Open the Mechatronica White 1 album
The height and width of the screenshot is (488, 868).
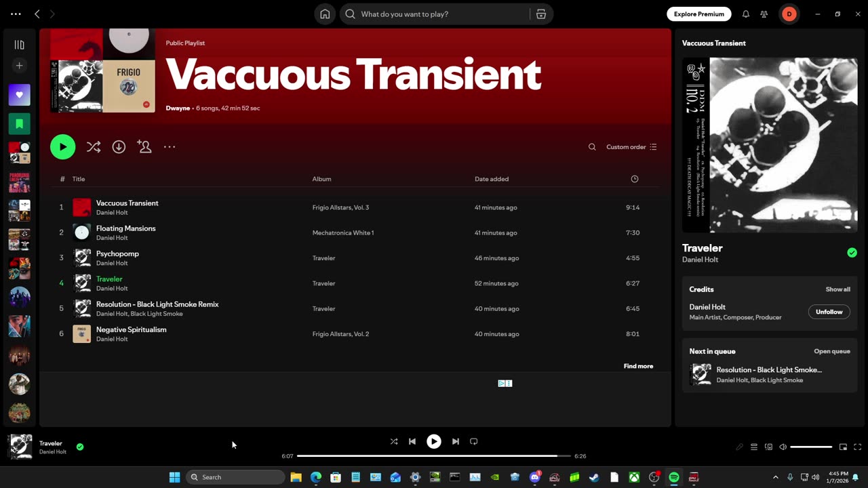point(343,232)
